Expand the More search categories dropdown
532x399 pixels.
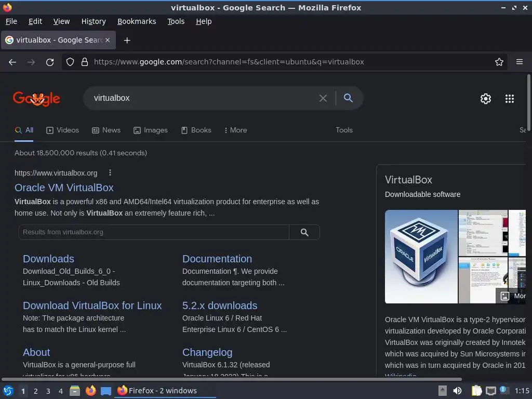235,130
